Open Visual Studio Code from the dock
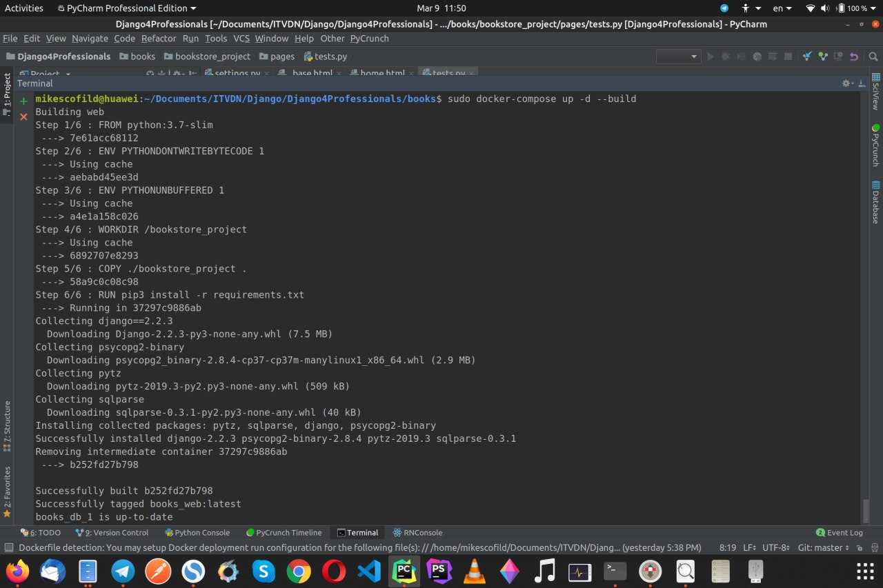883x588 pixels. pyautogui.click(x=369, y=571)
